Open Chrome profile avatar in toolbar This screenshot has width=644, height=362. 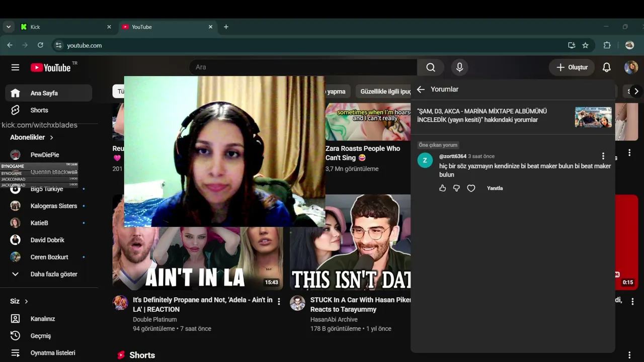629,45
